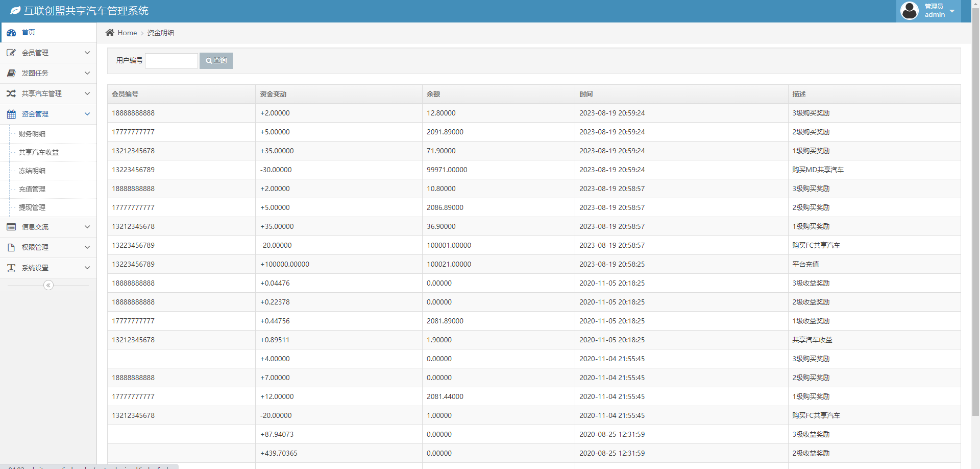Click the list icon for 信息交流
The width and height of the screenshot is (980, 469).
[11, 227]
